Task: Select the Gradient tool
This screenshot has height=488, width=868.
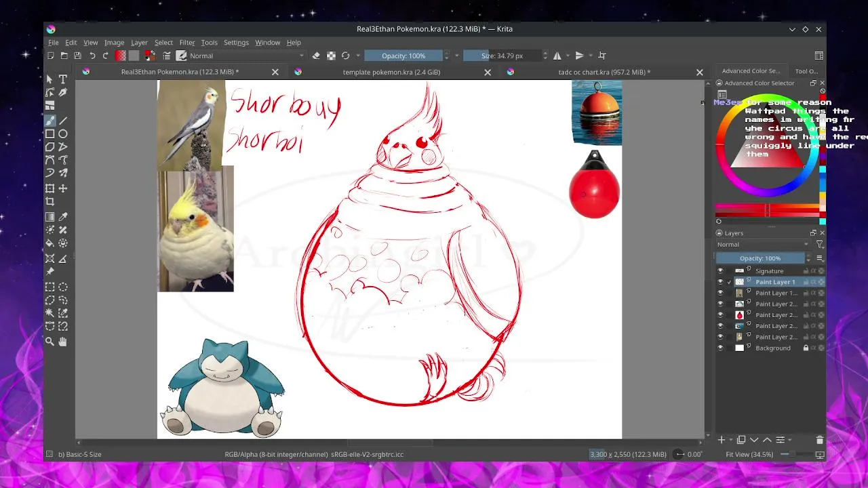Action: (x=50, y=217)
